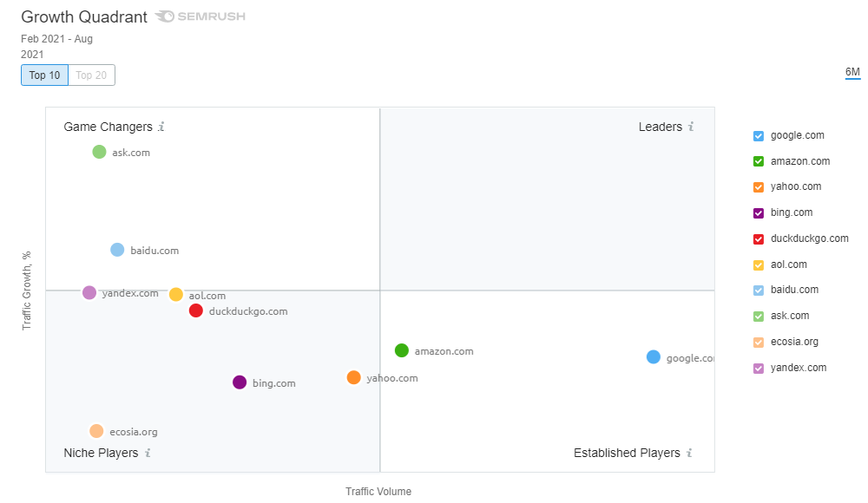Switch to the Top 10 tab
This screenshot has width=868, height=503.
[44, 75]
